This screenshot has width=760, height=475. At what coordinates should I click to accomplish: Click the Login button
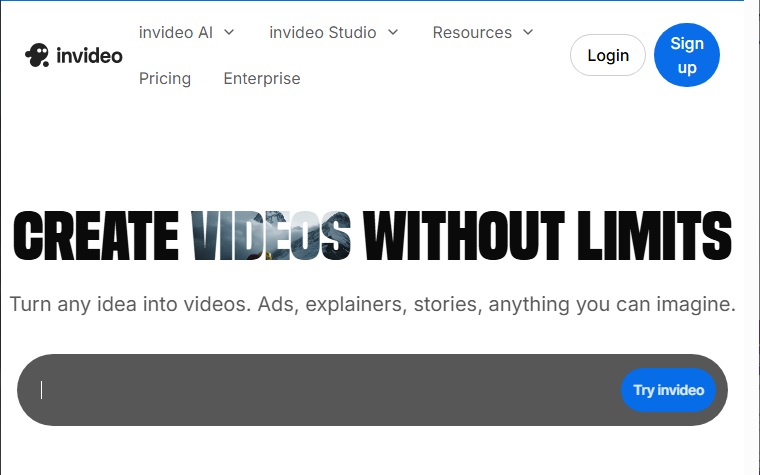click(x=608, y=55)
